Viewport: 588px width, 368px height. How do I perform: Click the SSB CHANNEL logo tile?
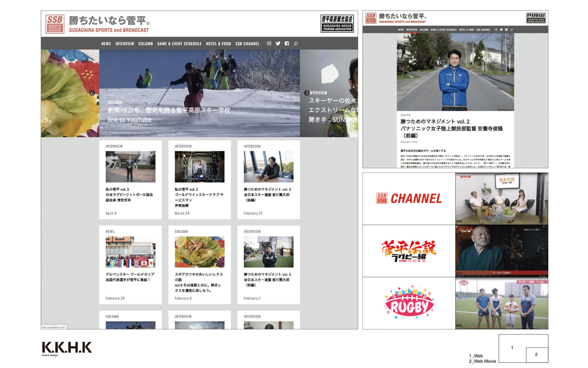tap(409, 198)
